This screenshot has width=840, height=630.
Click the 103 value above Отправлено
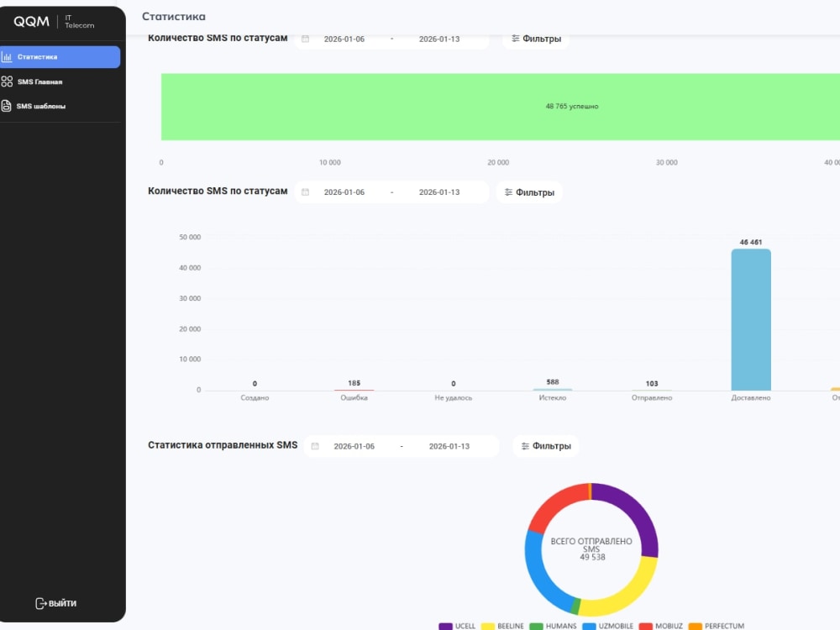click(652, 384)
